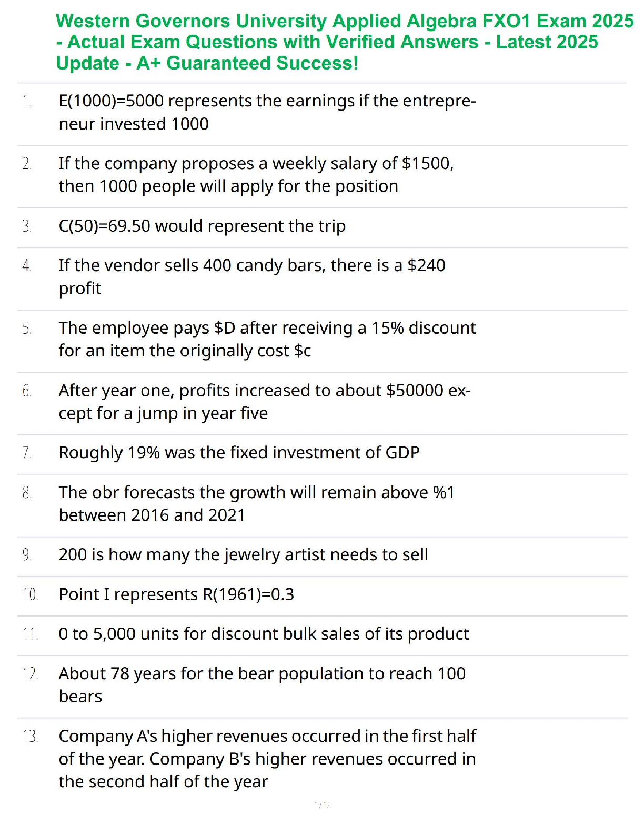Image resolution: width=644 pixels, height=834 pixels.
Task: Click the C(50)=69.50 trip statement
Action: pos(202,226)
